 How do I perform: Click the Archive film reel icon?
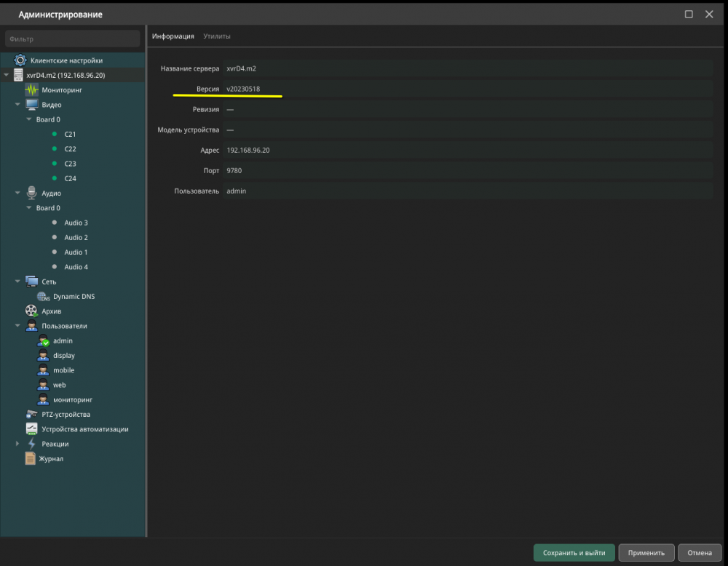(x=31, y=311)
